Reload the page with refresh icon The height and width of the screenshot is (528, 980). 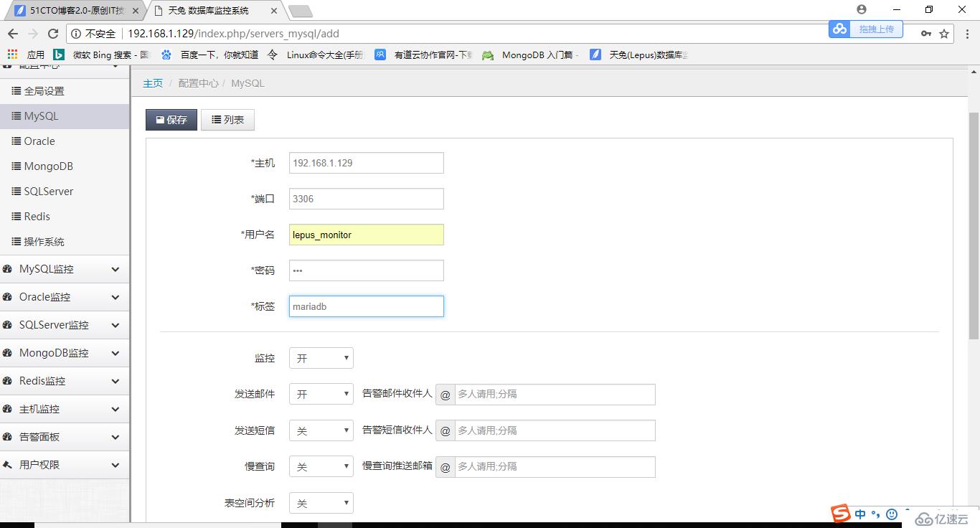click(53, 34)
